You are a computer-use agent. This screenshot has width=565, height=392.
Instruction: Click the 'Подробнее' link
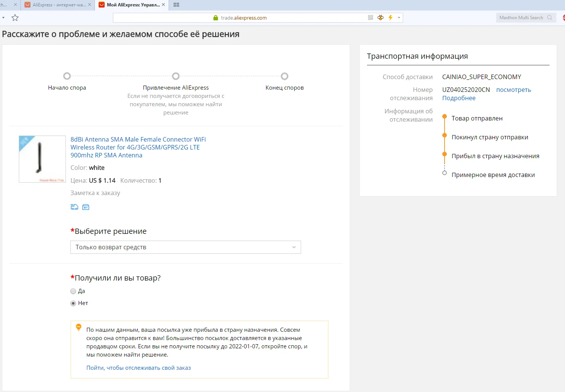click(x=459, y=98)
